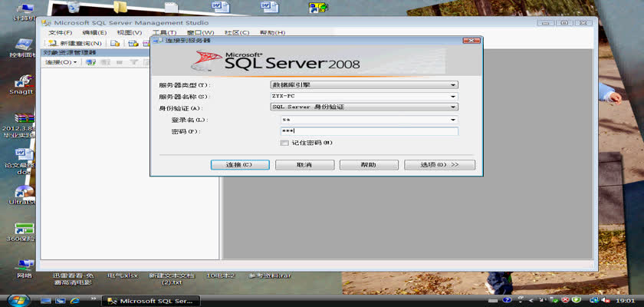Open the 工具(T) menu
Image resolution: width=644 pixels, height=307 pixels.
pyautogui.click(x=164, y=32)
